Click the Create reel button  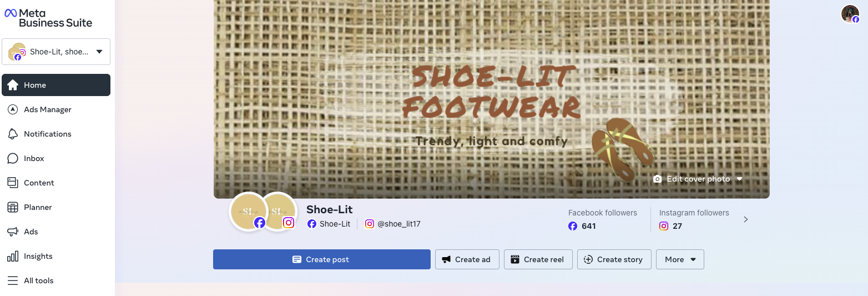[x=538, y=259]
